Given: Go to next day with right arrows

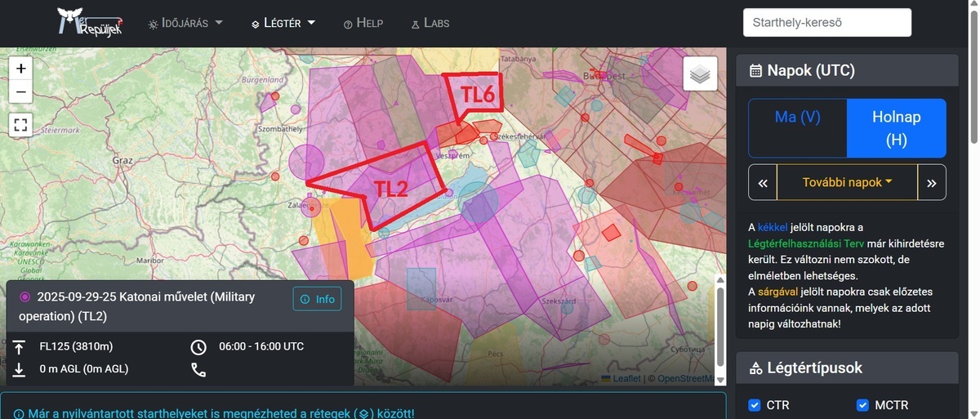Looking at the screenshot, I should pos(932,183).
